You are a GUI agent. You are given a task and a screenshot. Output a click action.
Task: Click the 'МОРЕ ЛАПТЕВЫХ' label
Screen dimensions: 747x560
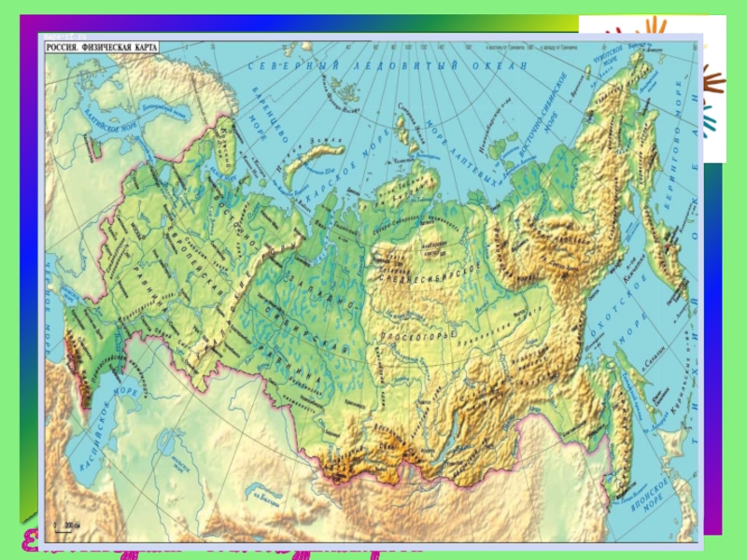[x=462, y=153]
